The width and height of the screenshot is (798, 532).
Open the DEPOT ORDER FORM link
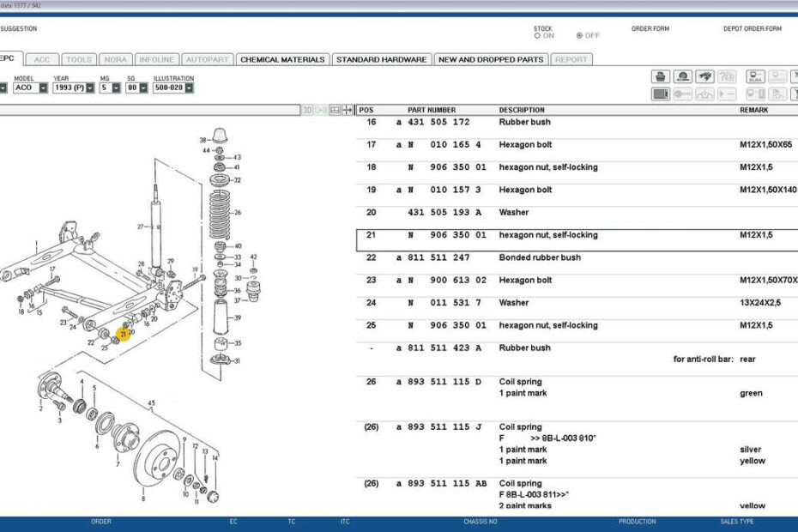point(753,28)
